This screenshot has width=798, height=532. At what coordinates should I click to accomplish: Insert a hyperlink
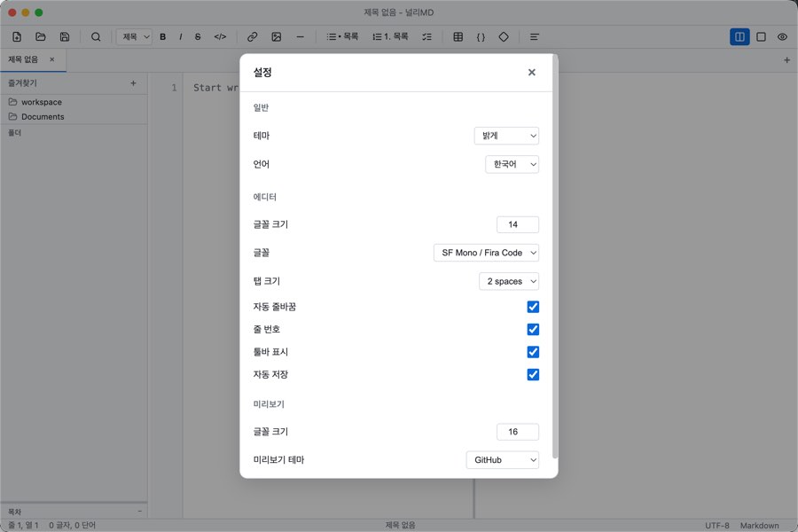(x=252, y=36)
